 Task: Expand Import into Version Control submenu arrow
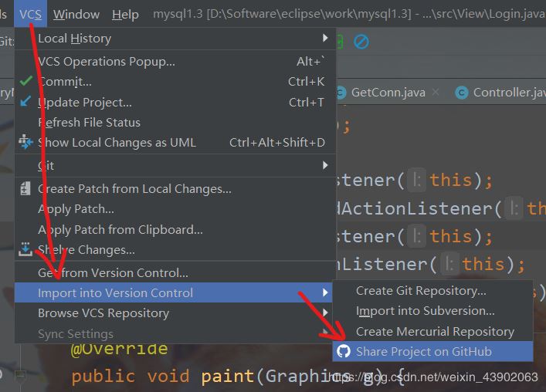point(325,293)
